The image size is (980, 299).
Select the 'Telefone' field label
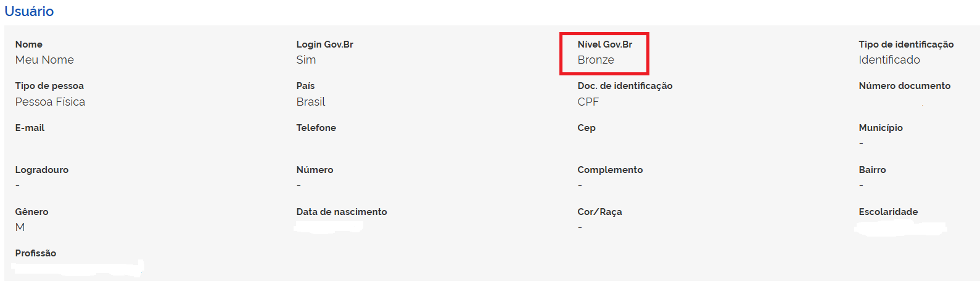(x=316, y=128)
